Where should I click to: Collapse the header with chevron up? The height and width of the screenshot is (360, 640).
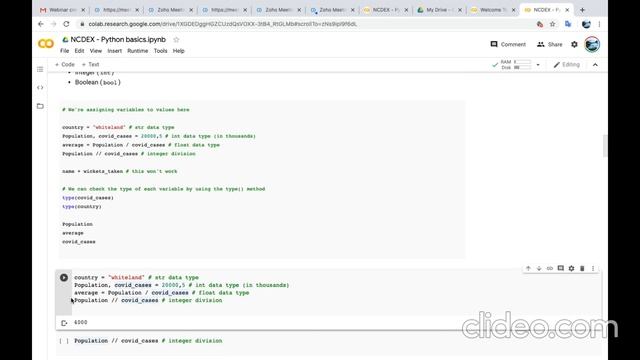point(595,64)
